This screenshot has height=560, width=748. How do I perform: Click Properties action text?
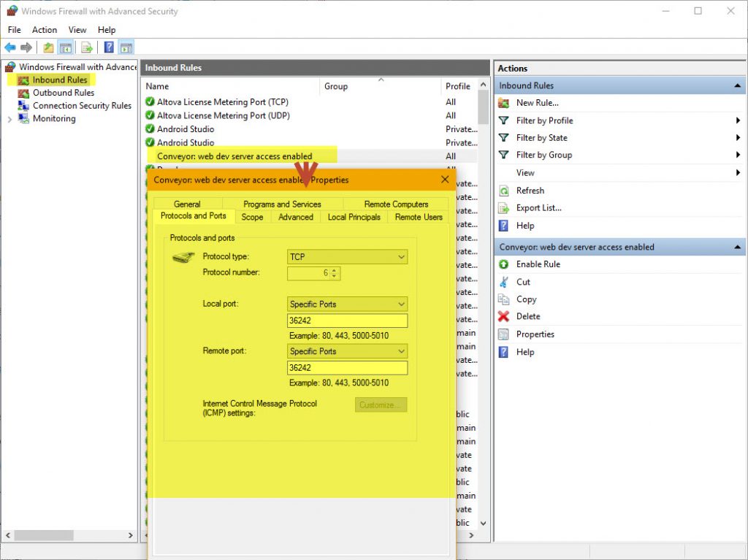point(535,334)
